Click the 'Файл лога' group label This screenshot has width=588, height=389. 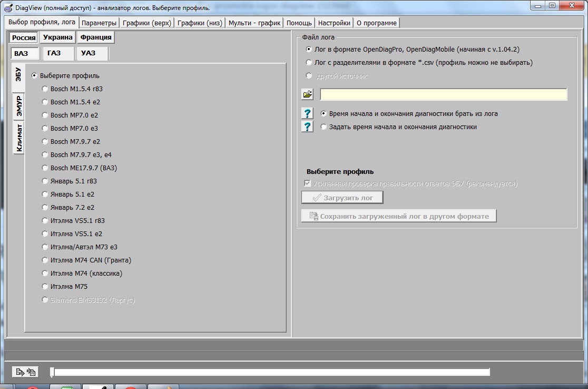coord(318,37)
